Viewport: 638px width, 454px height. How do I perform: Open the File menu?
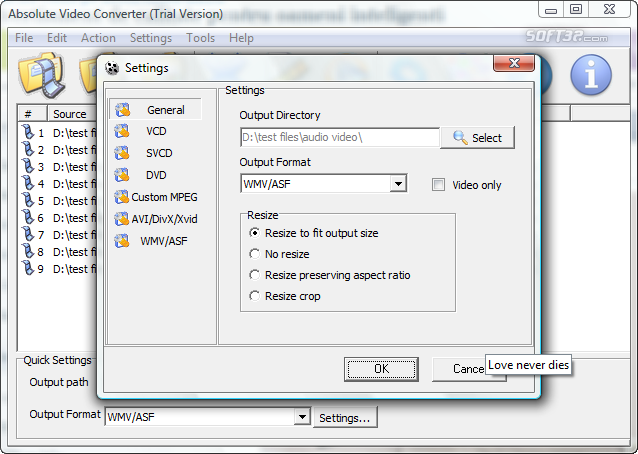[24, 38]
